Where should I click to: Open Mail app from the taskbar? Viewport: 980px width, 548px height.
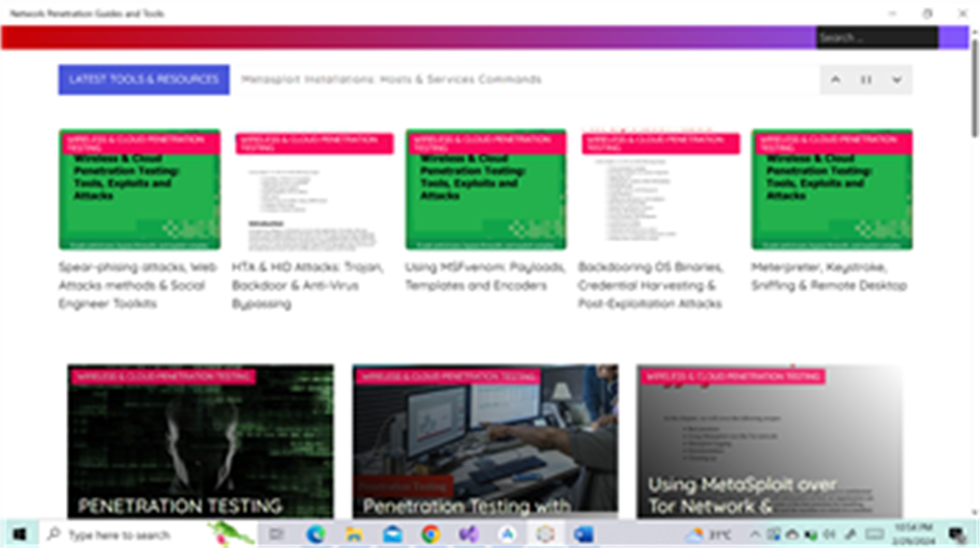coord(392,534)
